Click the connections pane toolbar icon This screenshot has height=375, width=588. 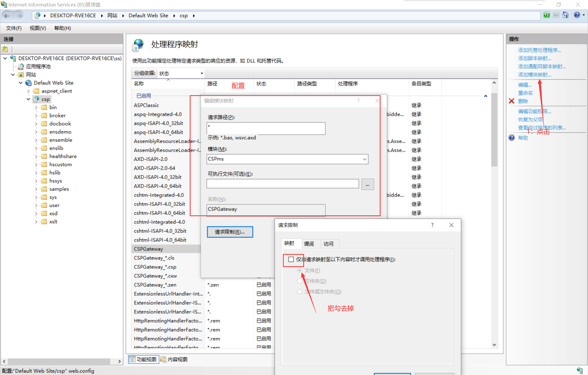5,49
